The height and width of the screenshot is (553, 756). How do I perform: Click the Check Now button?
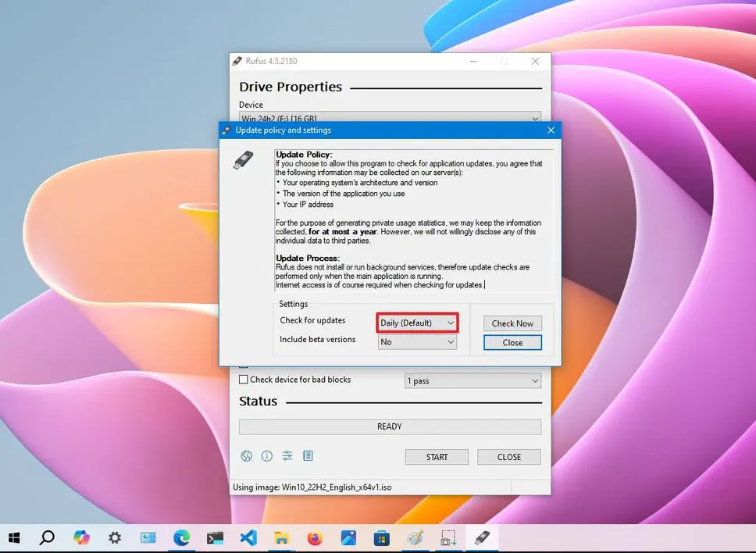[x=512, y=323]
